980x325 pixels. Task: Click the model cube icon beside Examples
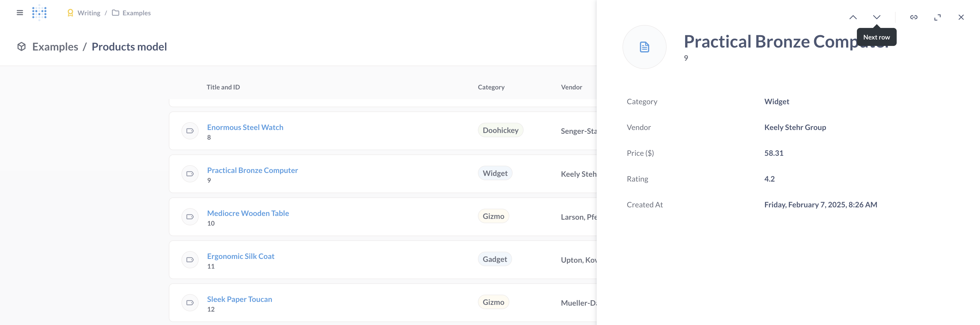click(x=22, y=47)
